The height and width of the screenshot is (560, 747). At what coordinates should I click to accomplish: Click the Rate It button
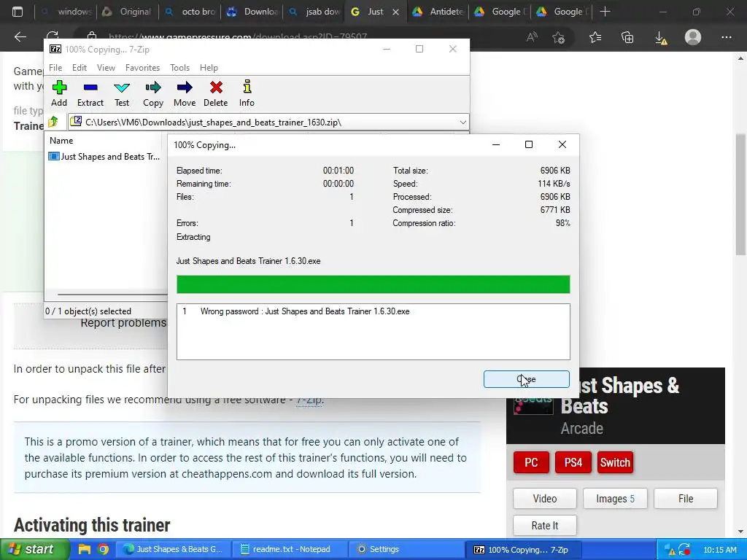(544, 526)
